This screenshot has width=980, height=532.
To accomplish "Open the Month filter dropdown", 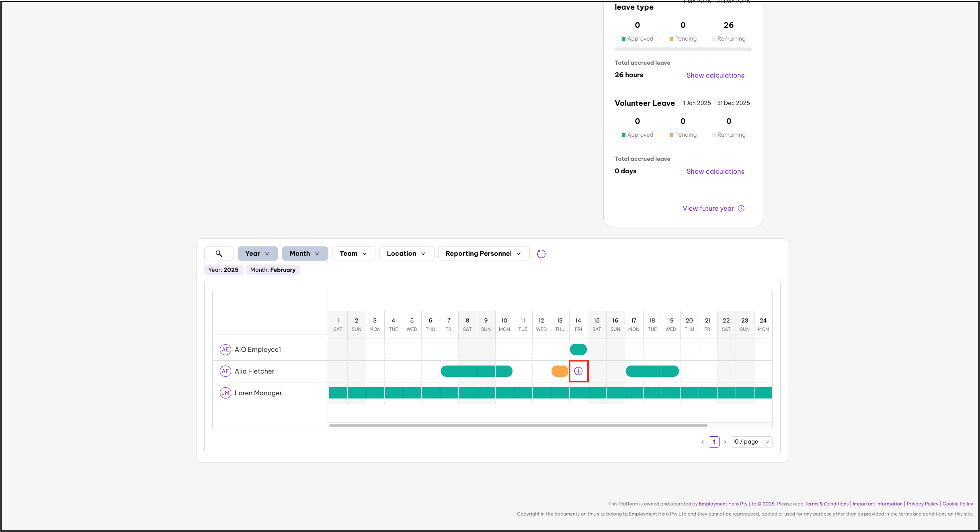I will [305, 254].
